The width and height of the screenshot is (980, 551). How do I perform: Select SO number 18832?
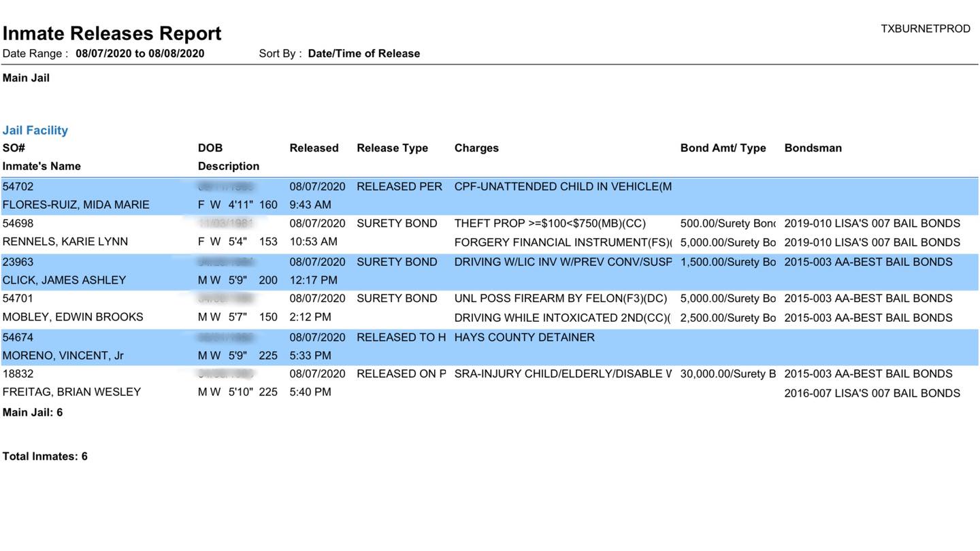click(18, 374)
